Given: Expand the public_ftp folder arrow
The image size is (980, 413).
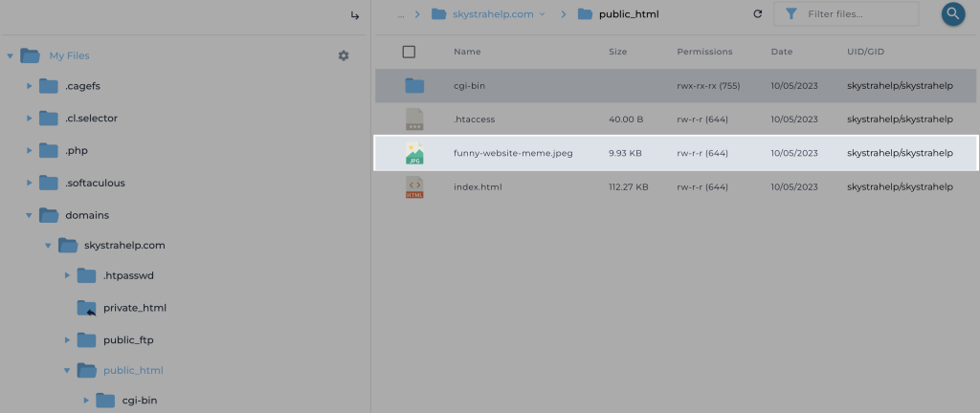Looking at the screenshot, I should (x=67, y=339).
